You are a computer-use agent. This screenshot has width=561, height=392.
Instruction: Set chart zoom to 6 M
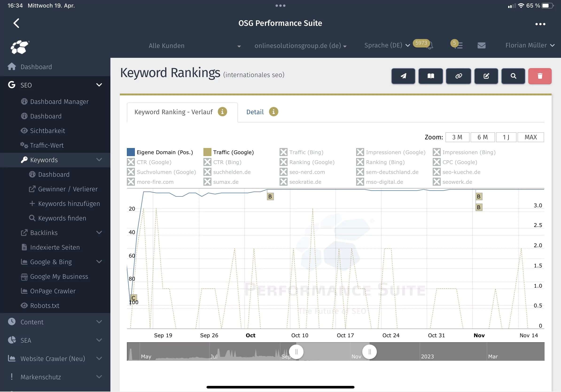point(483,137)
